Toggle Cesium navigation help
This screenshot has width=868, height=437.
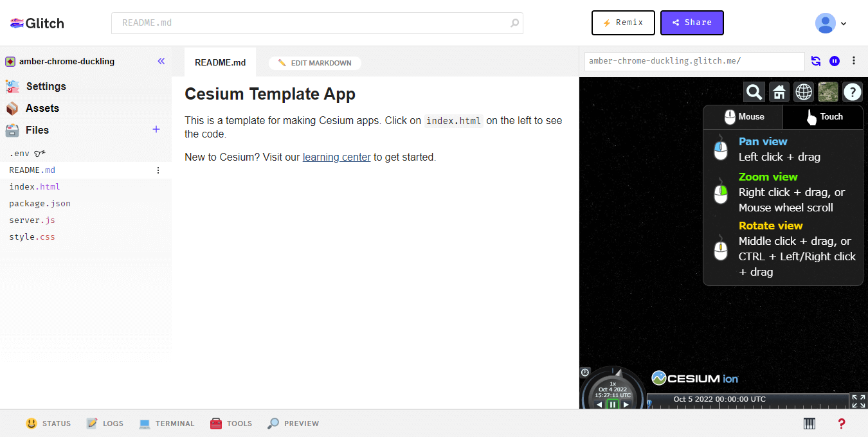pyautogui.click(x=853, y=92)
